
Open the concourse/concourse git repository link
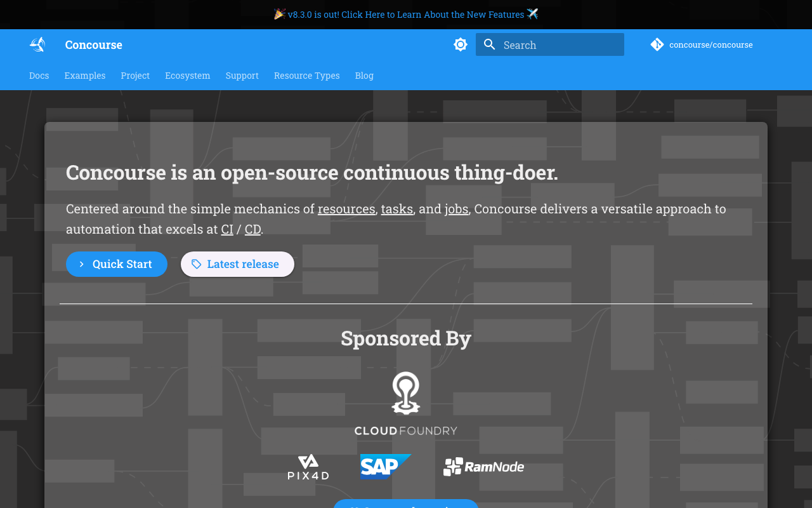point(702,44)
